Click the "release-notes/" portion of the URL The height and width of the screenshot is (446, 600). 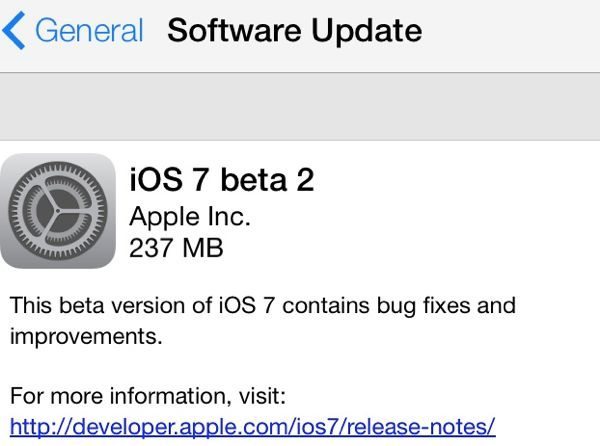[x=421, y=426]
